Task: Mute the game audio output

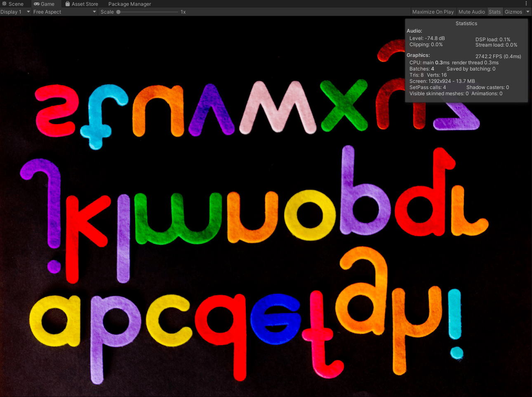Action: (472, 12)
